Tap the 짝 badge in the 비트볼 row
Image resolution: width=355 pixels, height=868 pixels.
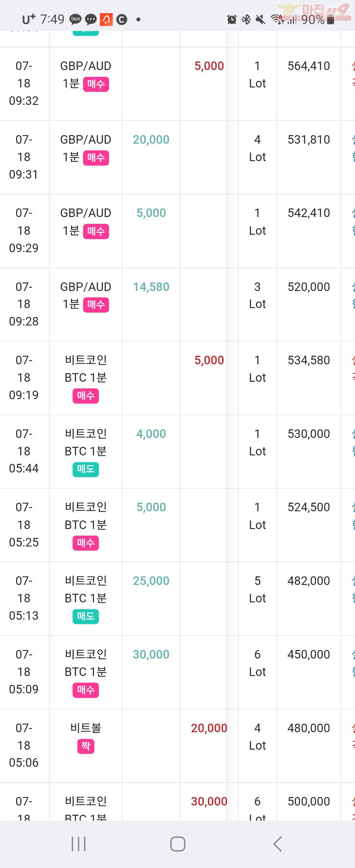85,746
